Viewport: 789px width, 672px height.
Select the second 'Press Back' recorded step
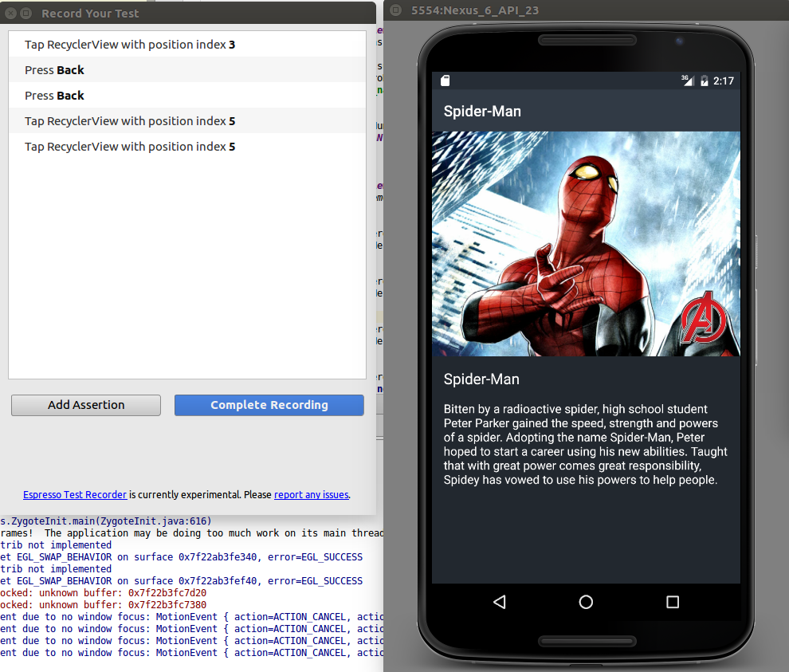click(187, 96)
